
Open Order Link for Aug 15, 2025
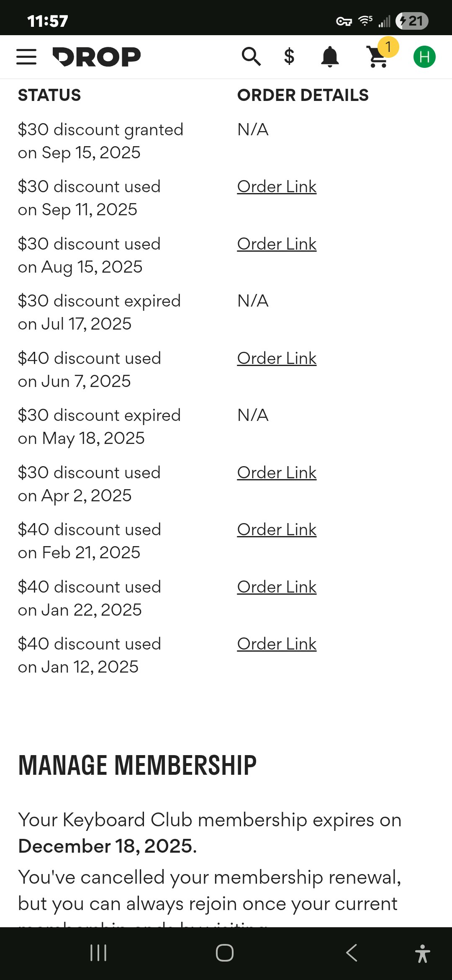(x=277, y=244)
